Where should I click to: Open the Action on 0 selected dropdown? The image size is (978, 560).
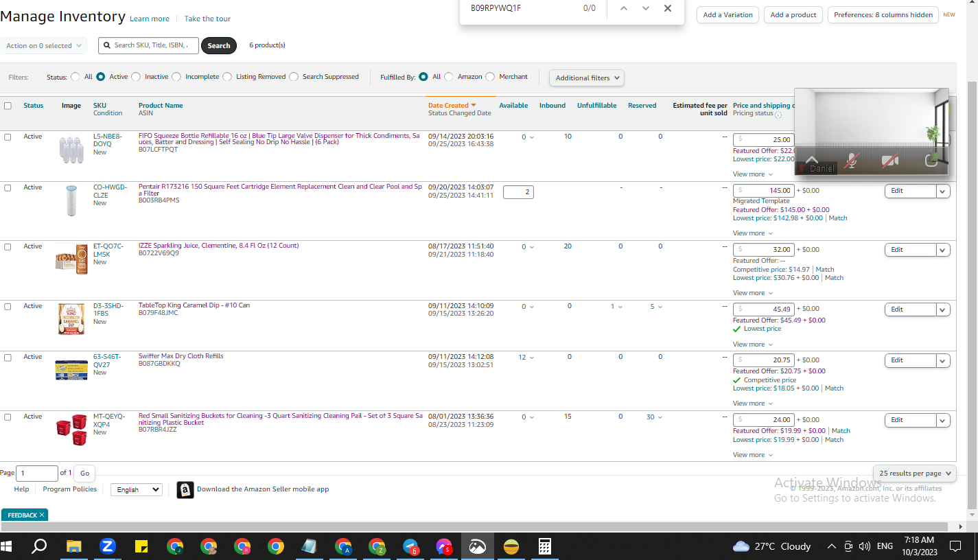pos(43,46)
